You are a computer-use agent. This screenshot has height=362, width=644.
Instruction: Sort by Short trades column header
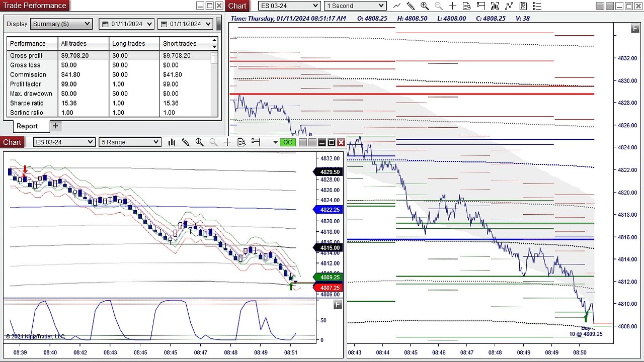pos(185,44)
